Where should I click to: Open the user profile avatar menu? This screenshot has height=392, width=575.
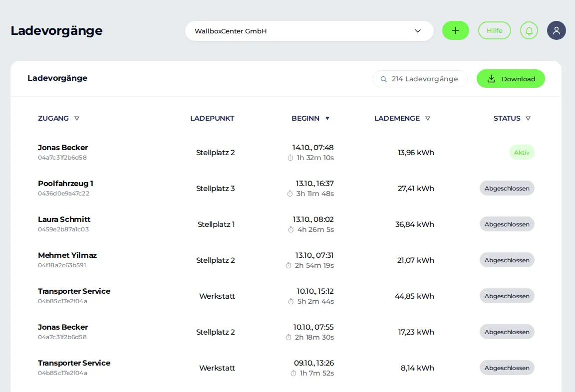557,30
